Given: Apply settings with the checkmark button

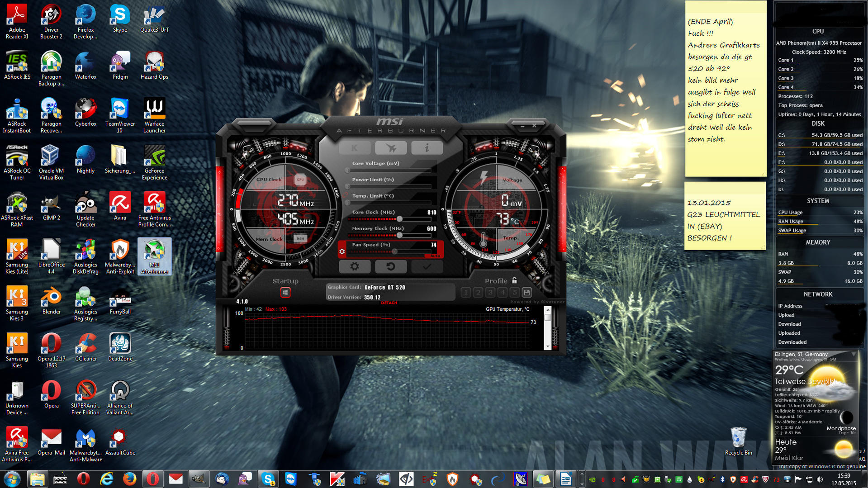Looking at the screenshot, I should click(x=427, y=266).
